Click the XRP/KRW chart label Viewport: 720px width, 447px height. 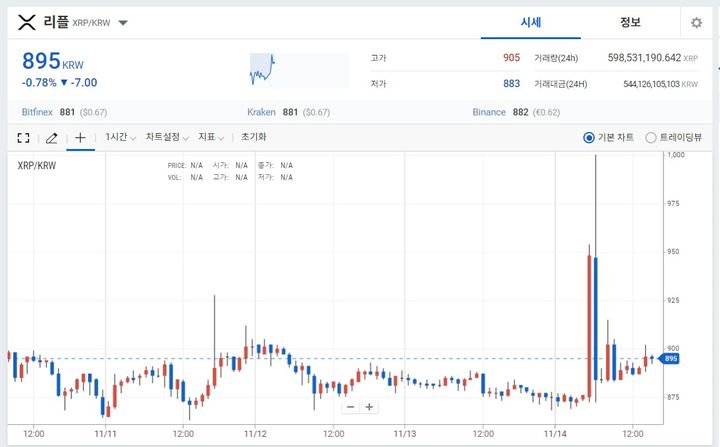[x=37, y=165]
